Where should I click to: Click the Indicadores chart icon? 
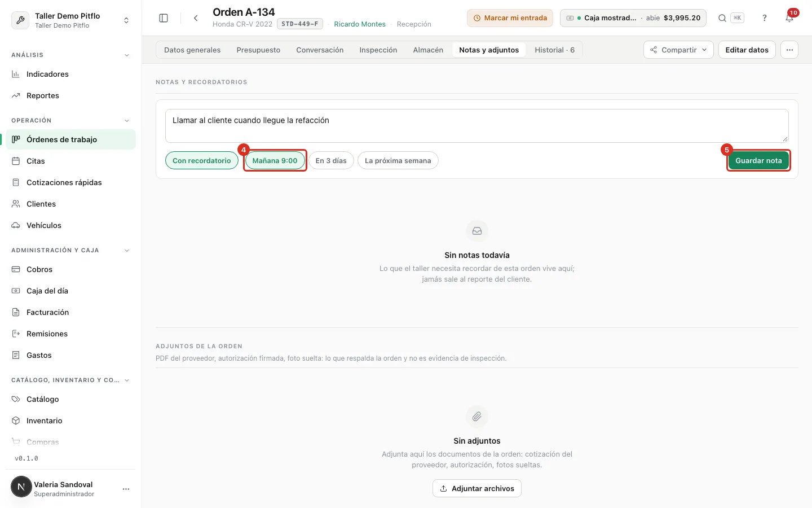(x=16, y=74)
